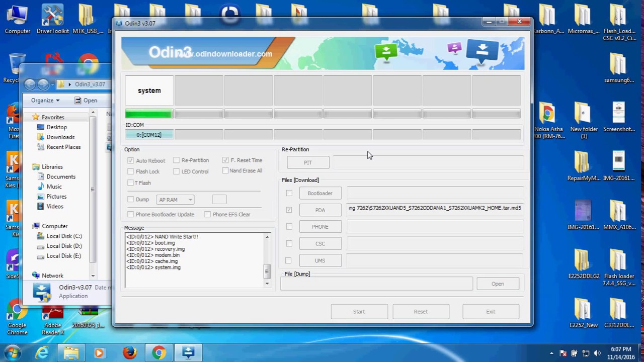
Task: Toggle F. Reset Time checkbox
Action: tap(225, 160)
